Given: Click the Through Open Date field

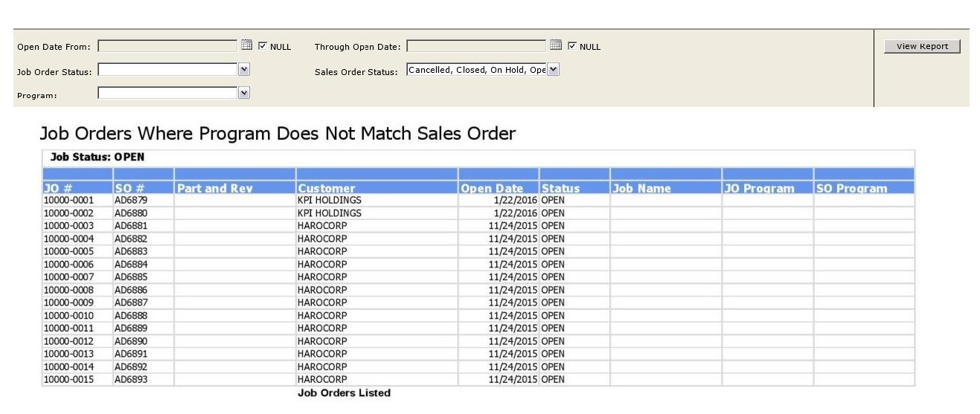Looking at the screenshot, I should pyautogui.click(x=476, y=46).
